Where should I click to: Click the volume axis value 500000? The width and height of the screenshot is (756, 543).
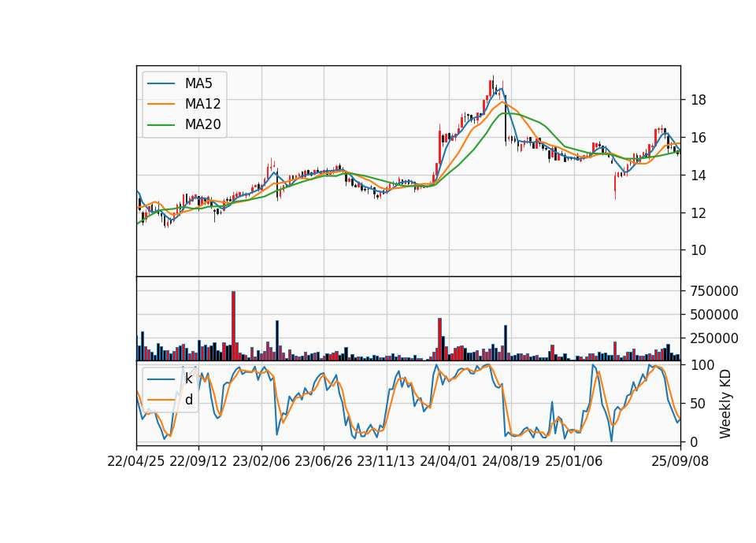coord(714,315)
